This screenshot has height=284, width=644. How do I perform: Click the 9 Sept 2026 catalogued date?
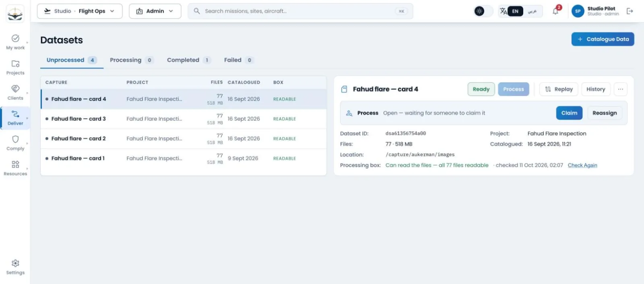point(243,158)
